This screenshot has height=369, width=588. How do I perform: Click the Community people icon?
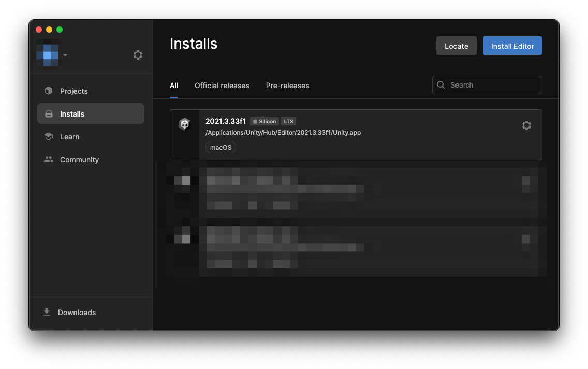click(x=48, y=159)
